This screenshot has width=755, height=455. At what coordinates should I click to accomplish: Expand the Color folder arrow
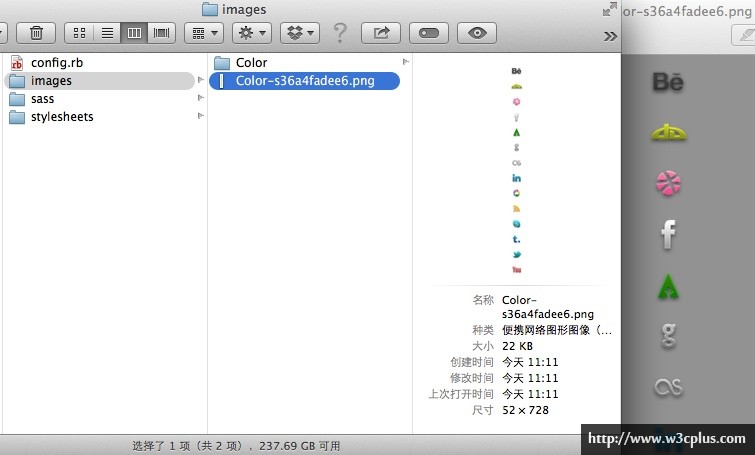(405, 62)
